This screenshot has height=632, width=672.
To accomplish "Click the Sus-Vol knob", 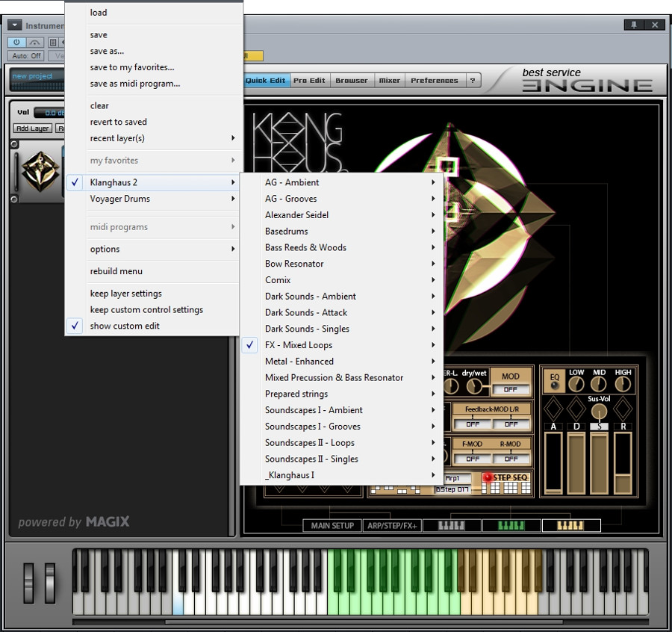I will (599, 412).
